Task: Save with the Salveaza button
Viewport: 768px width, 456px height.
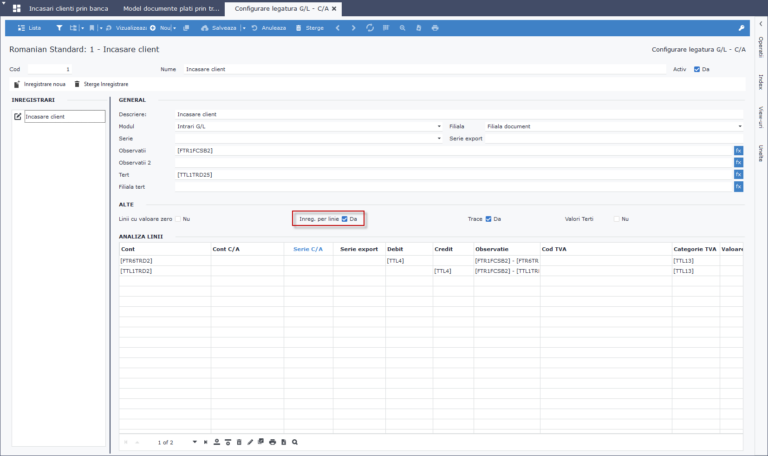Action: [218, 28]
